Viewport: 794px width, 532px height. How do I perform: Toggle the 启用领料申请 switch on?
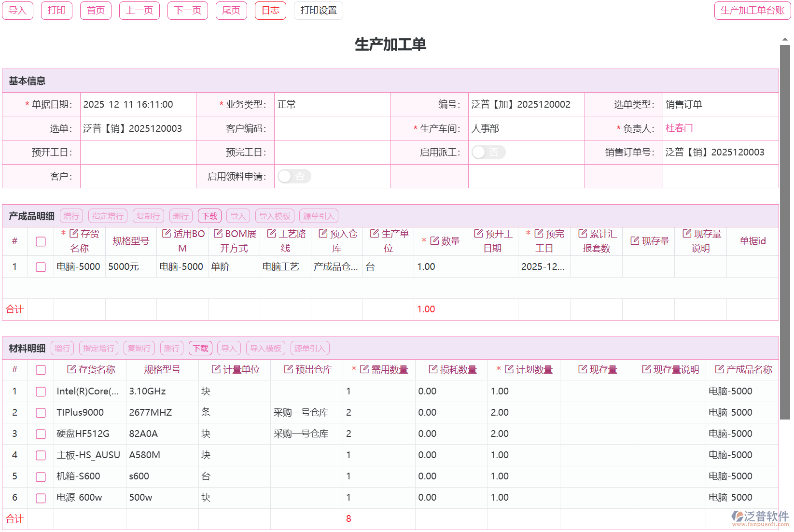[x=294, y=176]
